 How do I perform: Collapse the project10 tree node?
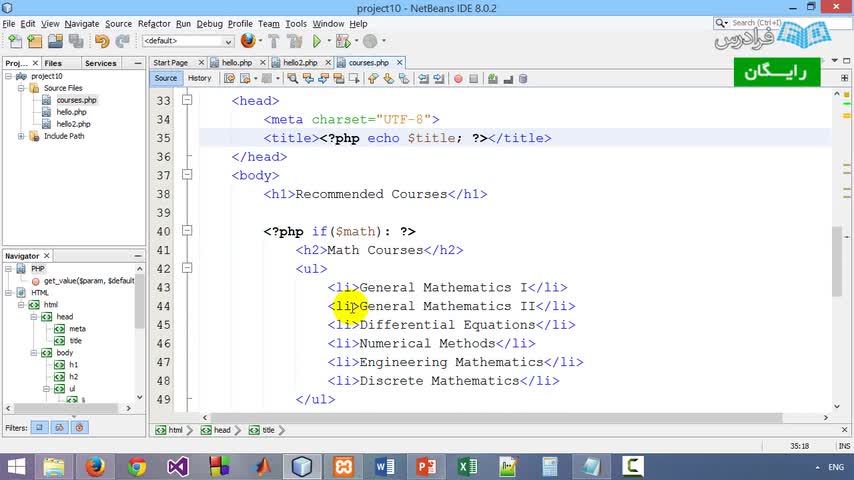[9, 76]
